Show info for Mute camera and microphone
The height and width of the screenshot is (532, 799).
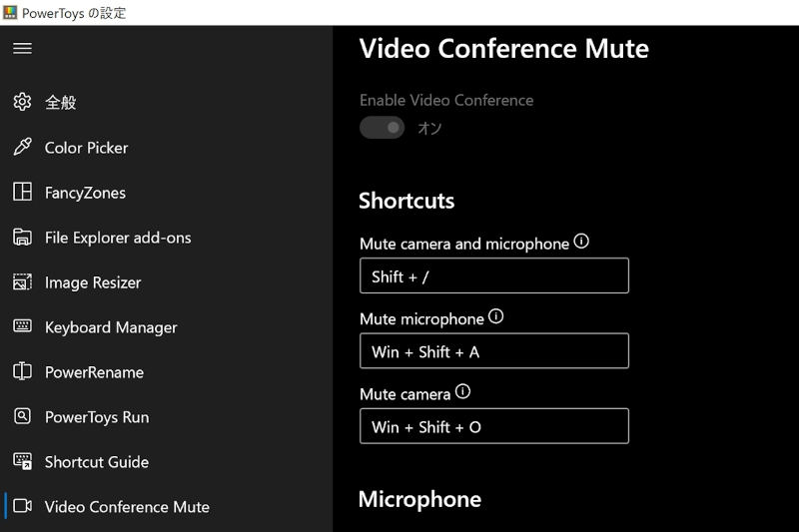tap(581, 241)
